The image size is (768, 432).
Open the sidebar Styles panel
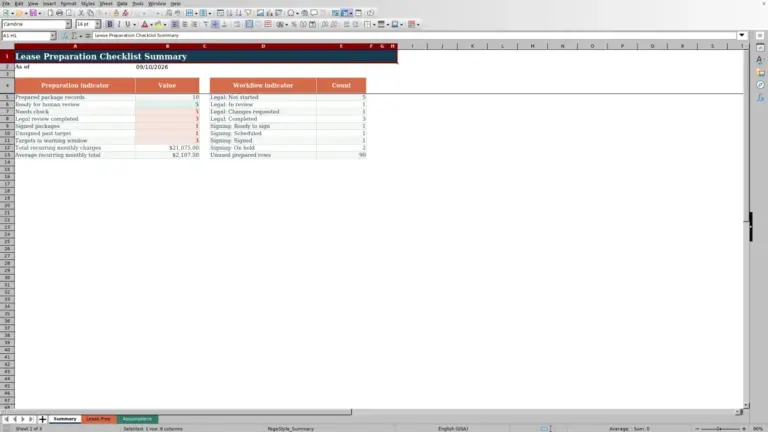click(x=760, y=60)
